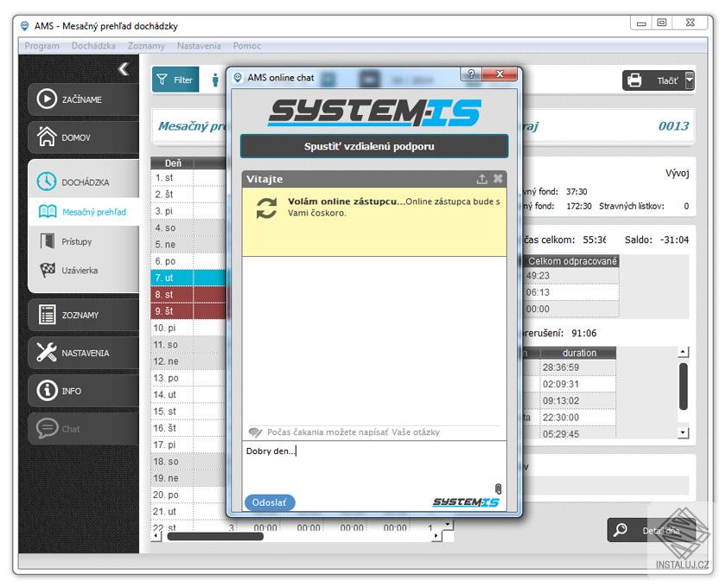Image resolution: width=726 pixels, height=588 pixels.
Task: Collapse the sidebar with the left arrow
Action: pyautogui.click(x=124, y=69)
